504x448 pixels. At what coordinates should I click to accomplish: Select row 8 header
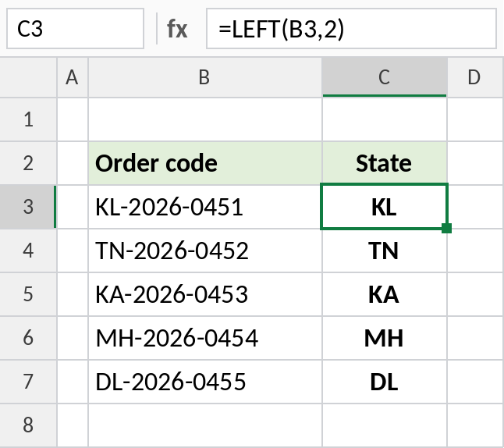[x=28, y=425]
